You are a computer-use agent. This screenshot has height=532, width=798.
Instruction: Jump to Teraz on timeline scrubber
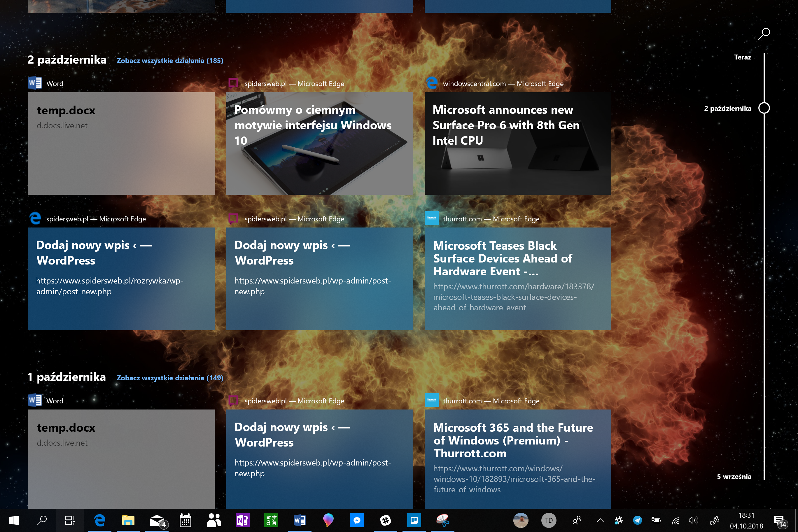pyautogui.click(x=743, y=57)
